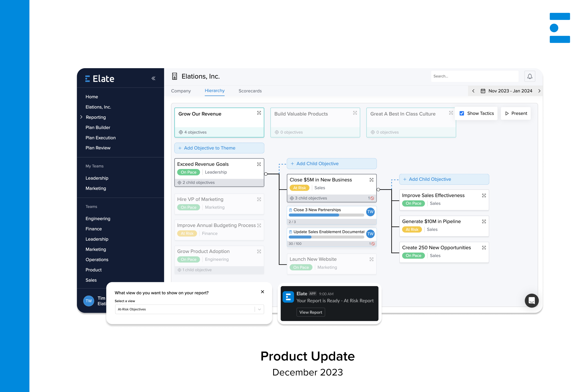Expand the Exceed Revenue Goals objective card
The width and height of the screenshot is (586, 392).
259,164
